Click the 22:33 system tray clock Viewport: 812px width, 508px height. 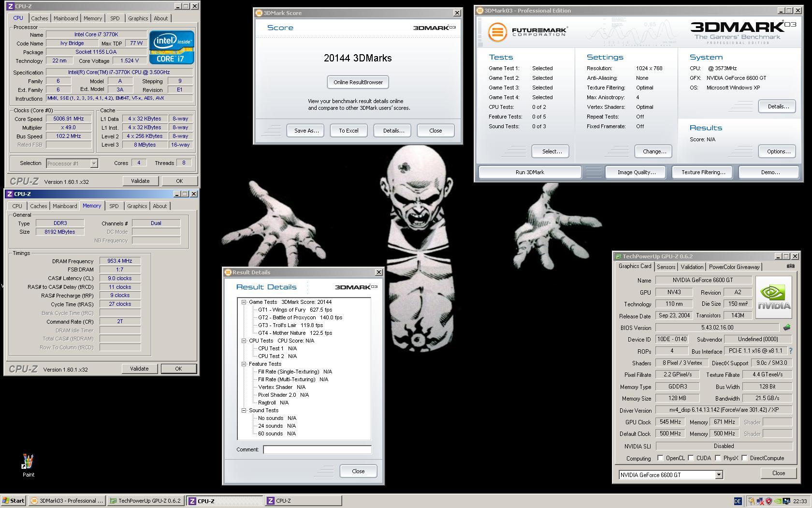[x=799, y=501]
